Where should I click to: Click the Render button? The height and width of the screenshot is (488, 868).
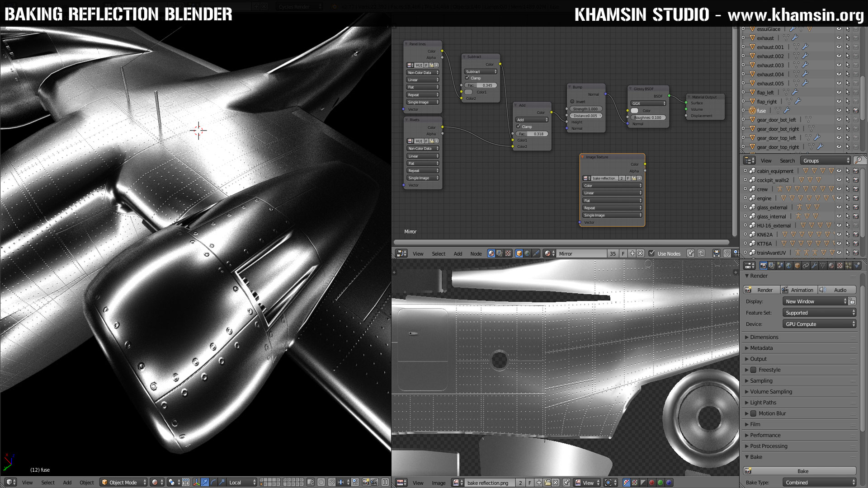(761, 290)
